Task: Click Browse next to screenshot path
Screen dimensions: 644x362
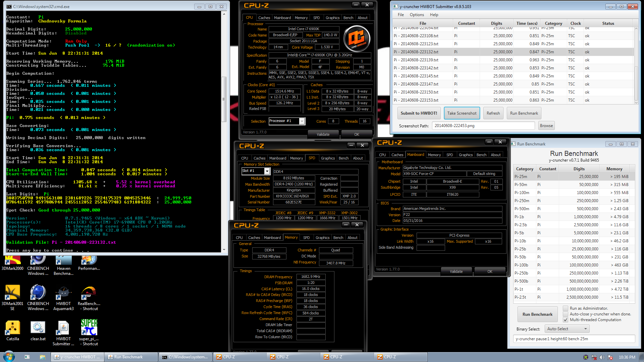Action: (x=546, y=126)
